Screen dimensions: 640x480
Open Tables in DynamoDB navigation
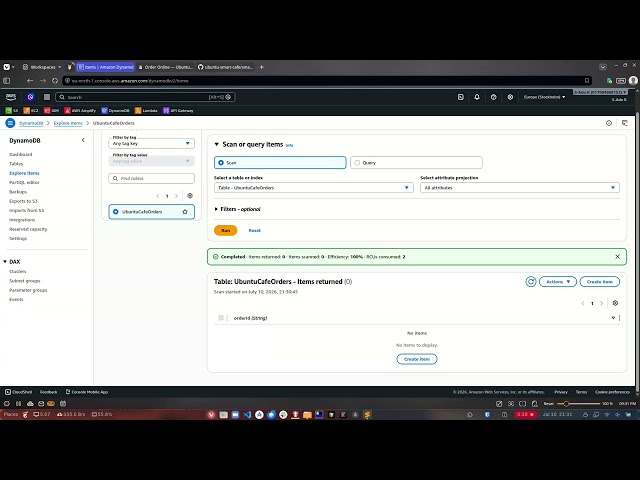tap(16, 164)
